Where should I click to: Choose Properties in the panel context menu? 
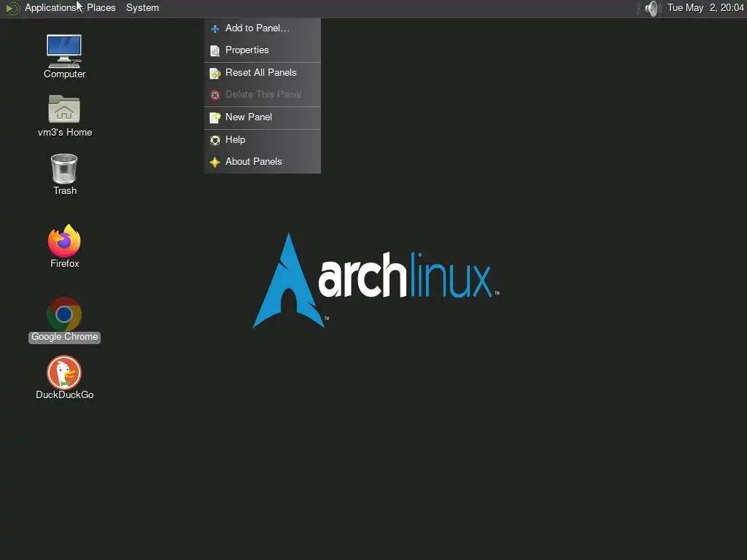[263, 50]
